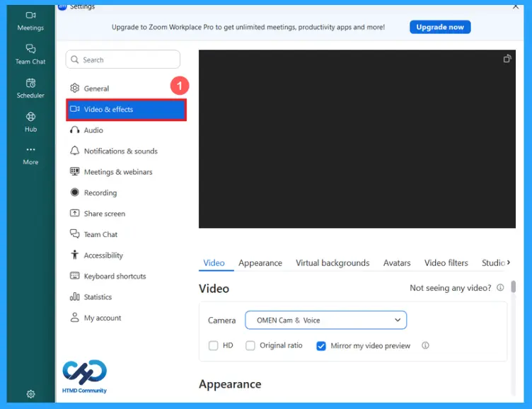Click info icon beside Mirror my video preview
532x409 pixels.
pos(425,345)
